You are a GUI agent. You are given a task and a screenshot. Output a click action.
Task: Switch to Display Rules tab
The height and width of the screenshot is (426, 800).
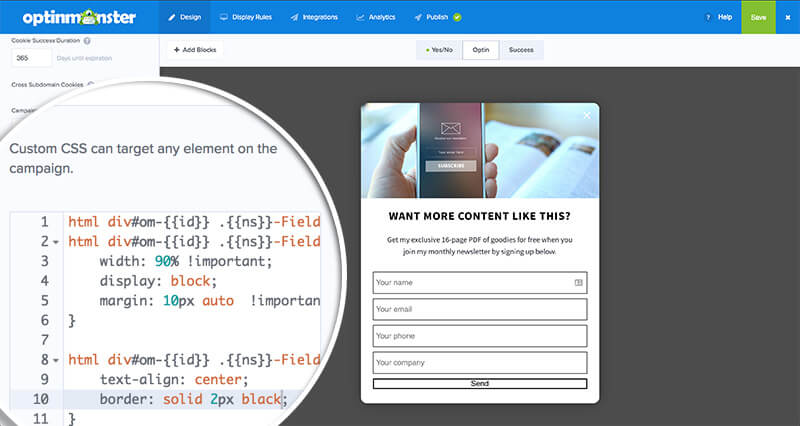(246, 17)
